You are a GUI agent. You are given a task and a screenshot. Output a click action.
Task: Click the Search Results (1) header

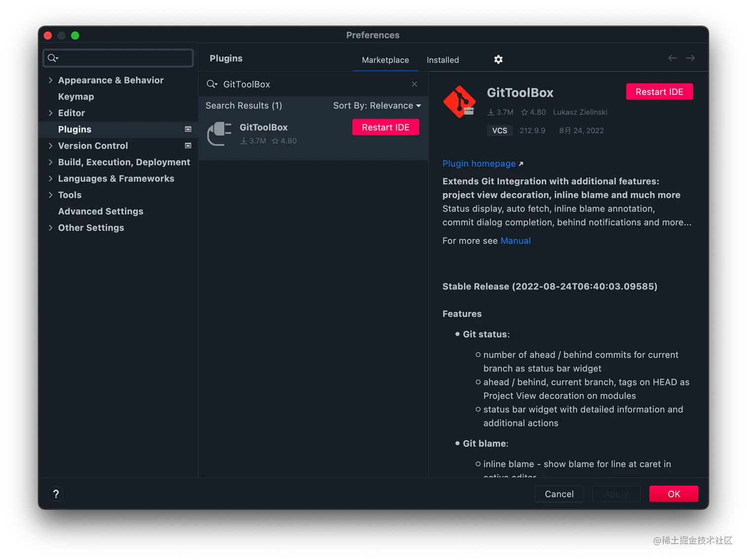click(244, 105)
